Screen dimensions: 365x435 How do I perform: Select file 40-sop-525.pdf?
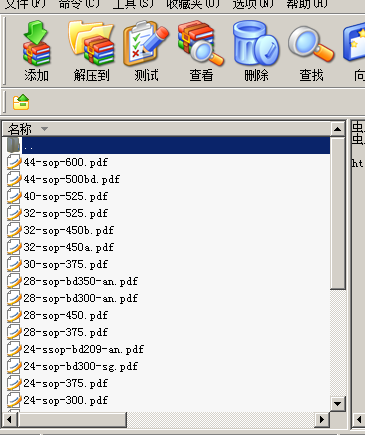tap(66, 196)
